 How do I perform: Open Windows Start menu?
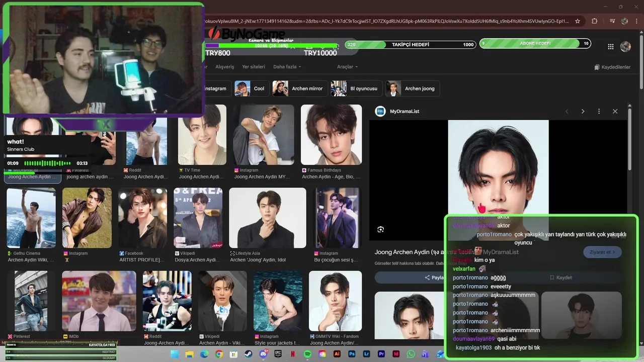175,354
